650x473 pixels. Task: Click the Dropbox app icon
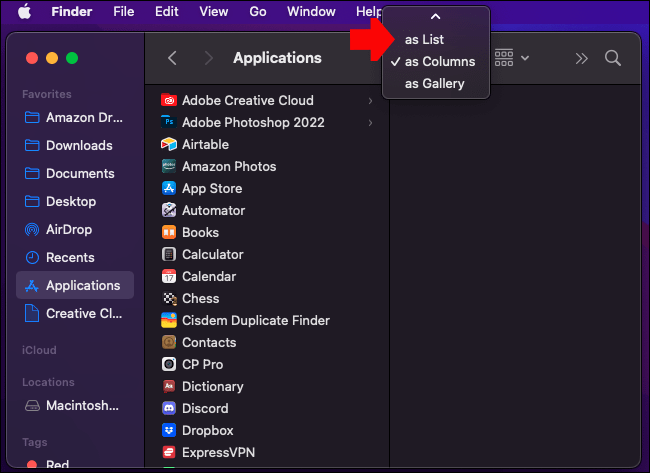(169, 430)
